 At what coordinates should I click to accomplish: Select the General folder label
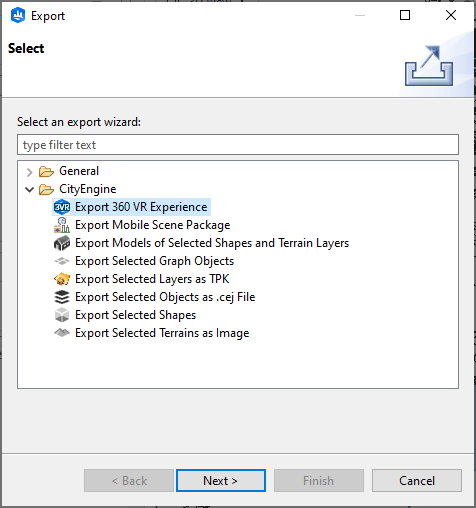tap(79, 171)
